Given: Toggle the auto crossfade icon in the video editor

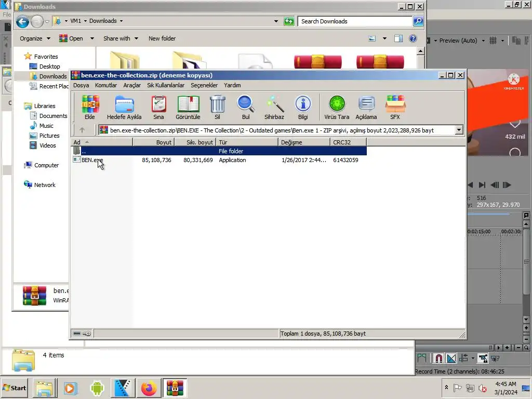Looking at the screenshot, I should point(451,358).
